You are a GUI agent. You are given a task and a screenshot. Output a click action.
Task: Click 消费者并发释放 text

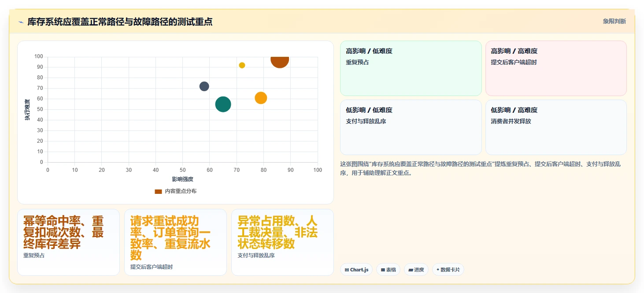(x=511, y=121)
